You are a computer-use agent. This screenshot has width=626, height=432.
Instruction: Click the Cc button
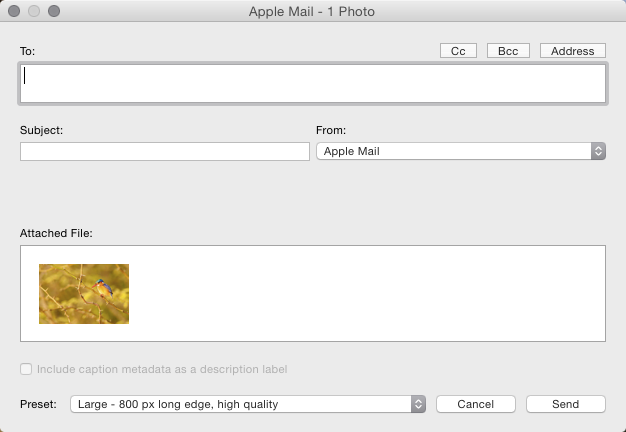458,51
